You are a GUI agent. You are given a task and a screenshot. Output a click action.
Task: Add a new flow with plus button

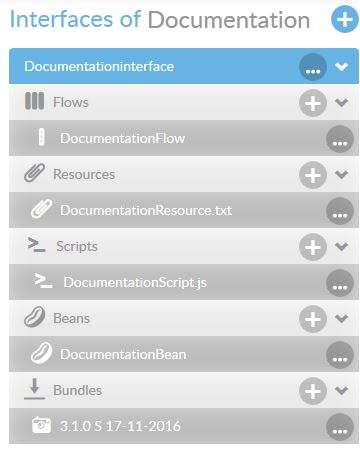tap(313, 103)
